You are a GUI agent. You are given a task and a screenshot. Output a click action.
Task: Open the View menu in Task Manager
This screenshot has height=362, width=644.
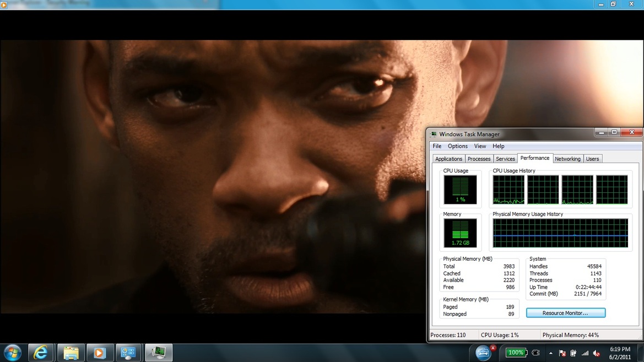pyautogui.click(x=480, y=146)
